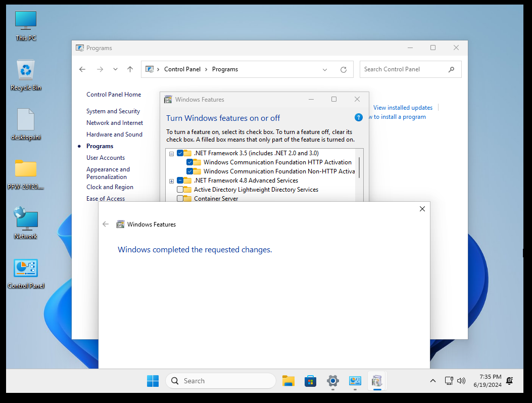Switch to Windows Features taskbar icon
The height and width of the screenshot is (403, 532).
click(377, 381)
